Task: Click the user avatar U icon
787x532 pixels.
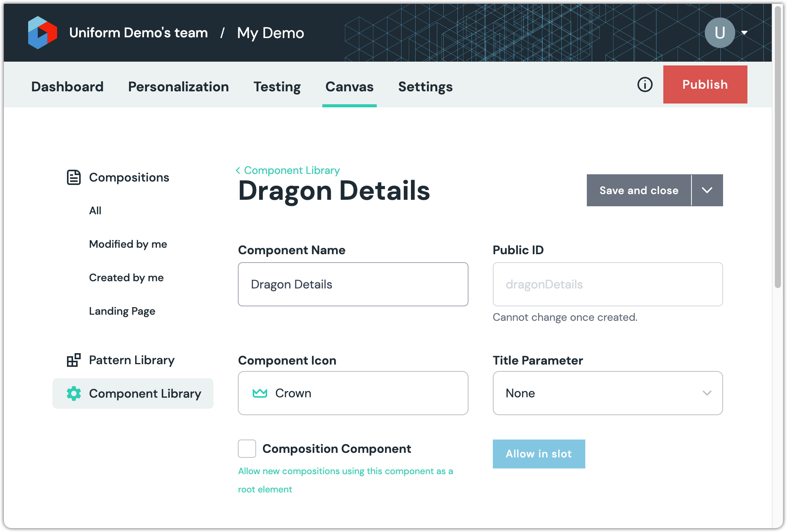Action: click(719, 33)
